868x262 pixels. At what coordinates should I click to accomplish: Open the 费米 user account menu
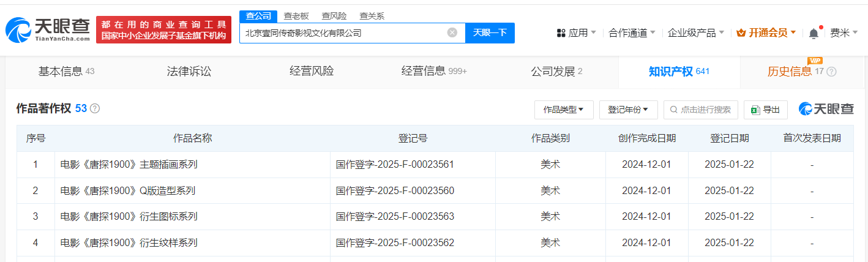pyautogui.click(x=843, y=33)
